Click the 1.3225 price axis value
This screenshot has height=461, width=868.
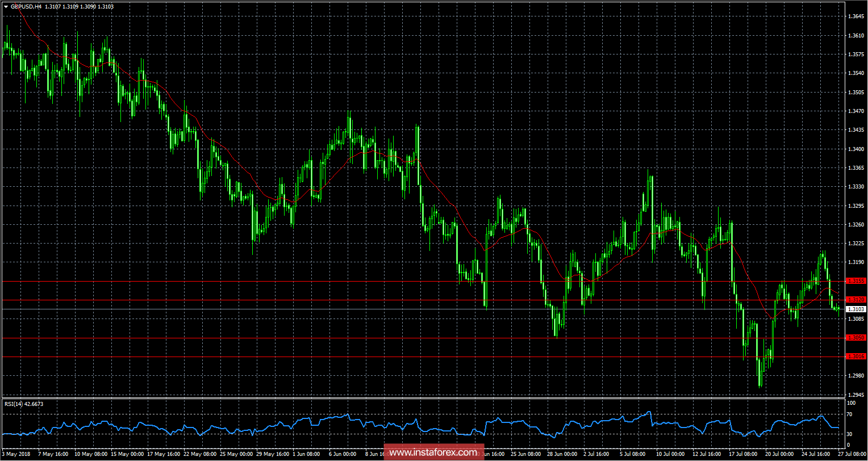point(856,244)
